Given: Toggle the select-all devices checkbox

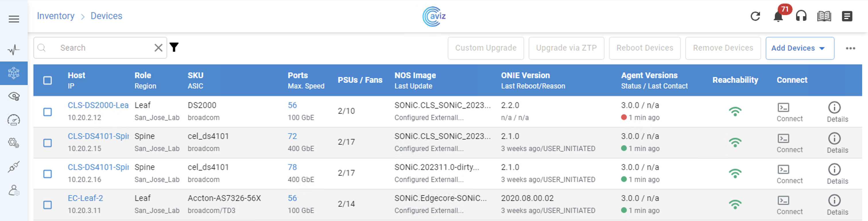Looking at the screenshot, I should click(48, 81).
